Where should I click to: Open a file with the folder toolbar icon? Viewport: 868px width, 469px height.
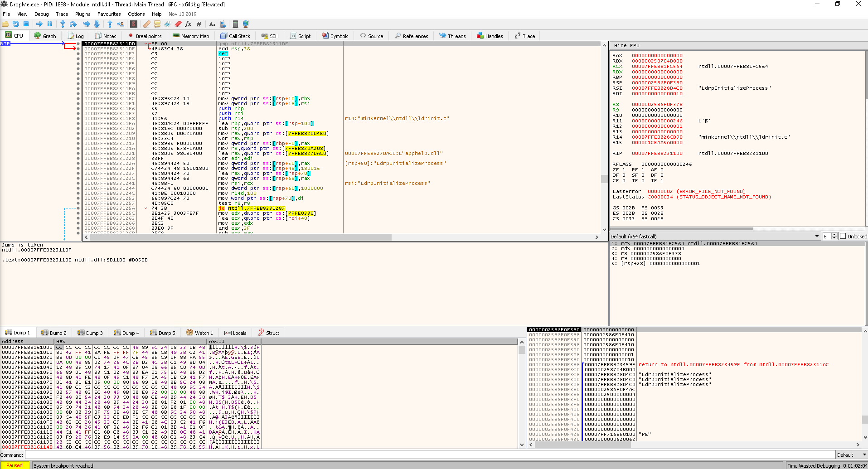pyautogui.click(x=5, y=24)
